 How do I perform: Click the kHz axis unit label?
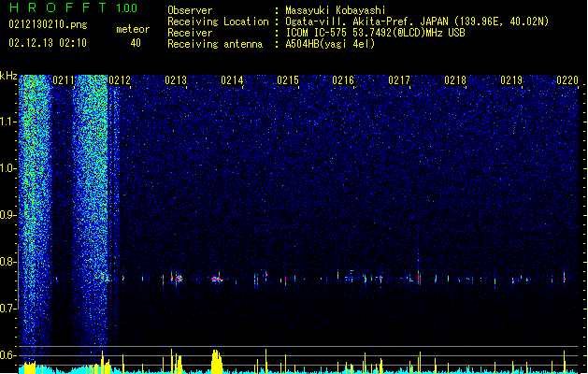(x=8, y=76)
